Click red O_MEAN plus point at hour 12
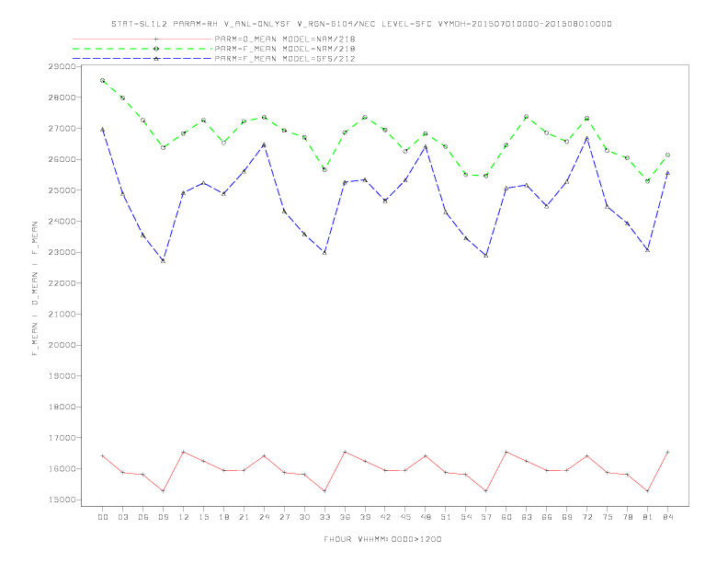728x563 pixels. [184, 452]
